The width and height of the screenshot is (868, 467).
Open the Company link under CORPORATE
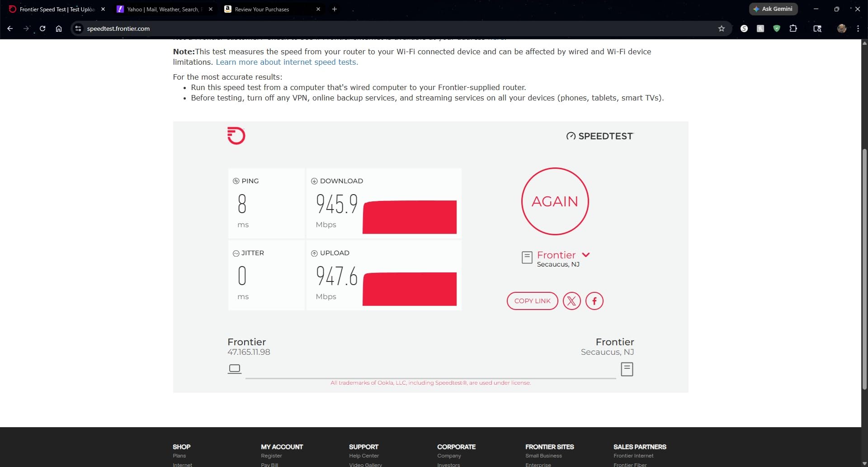point(449,456)
